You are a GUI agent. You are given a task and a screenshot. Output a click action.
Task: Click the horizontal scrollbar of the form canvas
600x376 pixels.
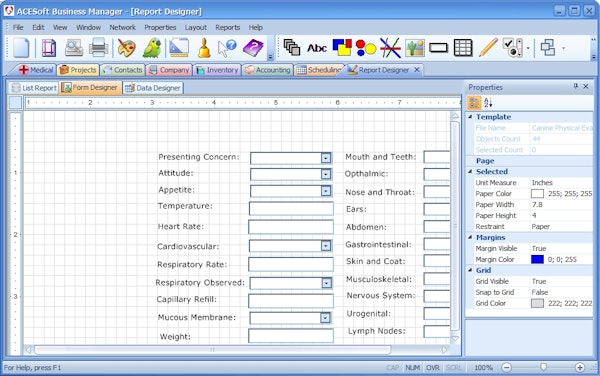(x=212, y=350)
